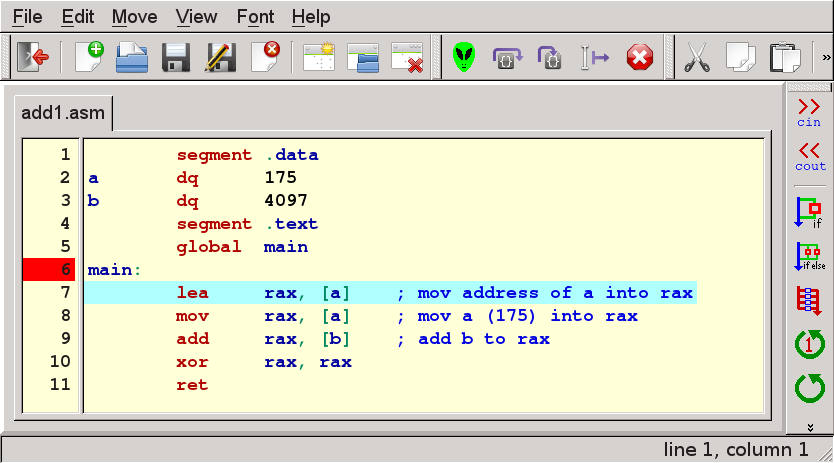Viewport: 834px width, 463px height.
Task: Click the 'main:' label in the code
Action: click(114, 270)
